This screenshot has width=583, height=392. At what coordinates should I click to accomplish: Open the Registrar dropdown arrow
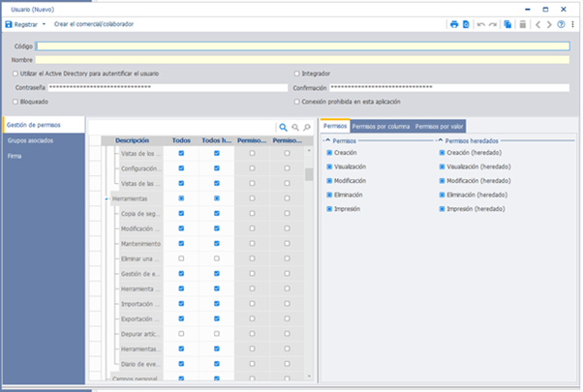point(44,24)
